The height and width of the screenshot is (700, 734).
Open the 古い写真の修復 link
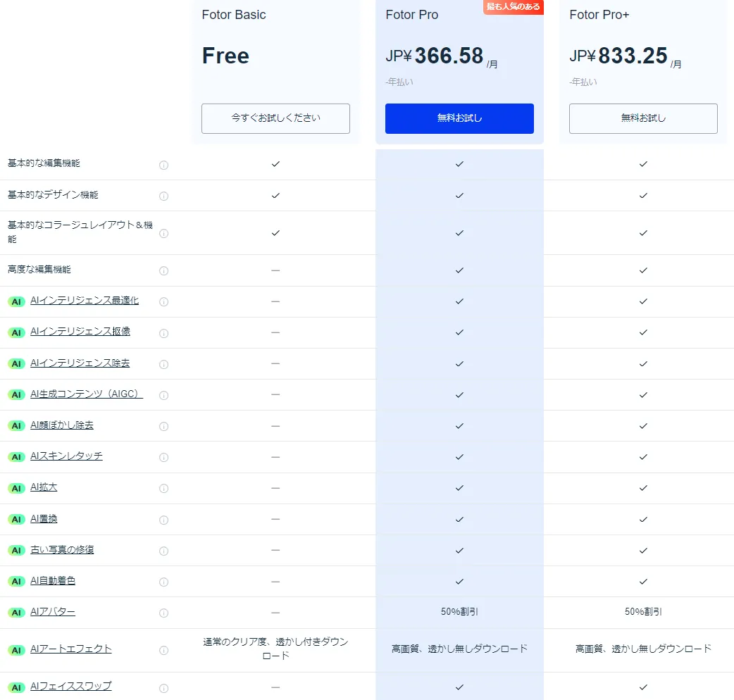tap(62, 549)
